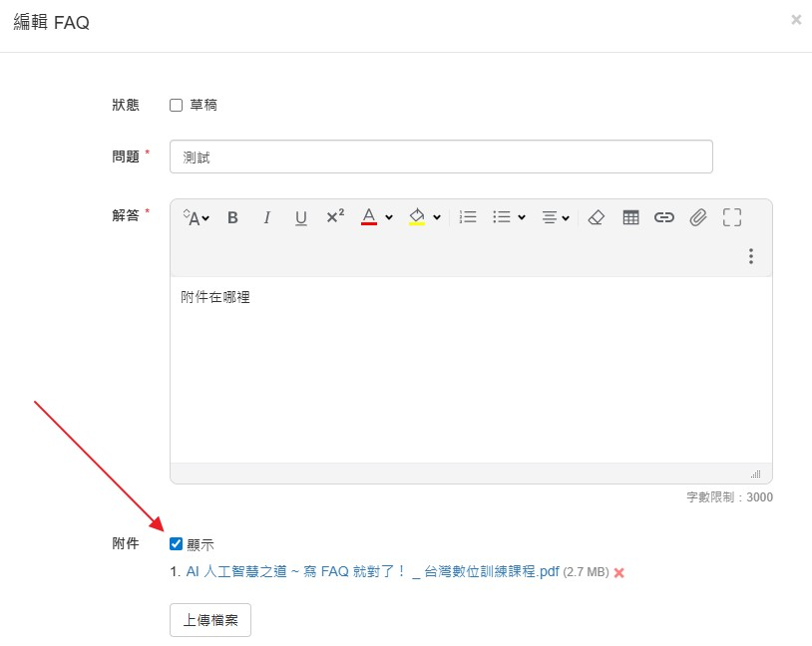The width and height of the screenshot is (812, 646).
Task: Switch editor to fullscreen mode
Action: pyautogui.click(x=732, y=217)
